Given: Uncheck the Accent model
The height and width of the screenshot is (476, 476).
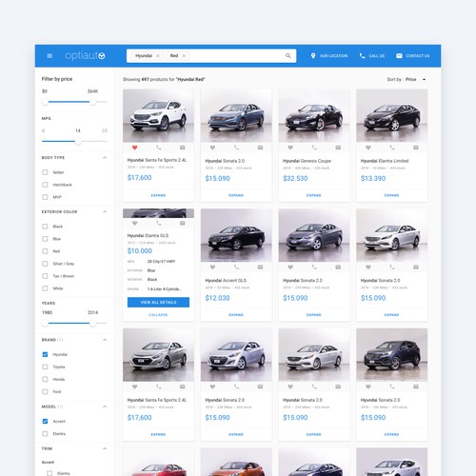Looking at the screenshot, I should pos(45,422).
